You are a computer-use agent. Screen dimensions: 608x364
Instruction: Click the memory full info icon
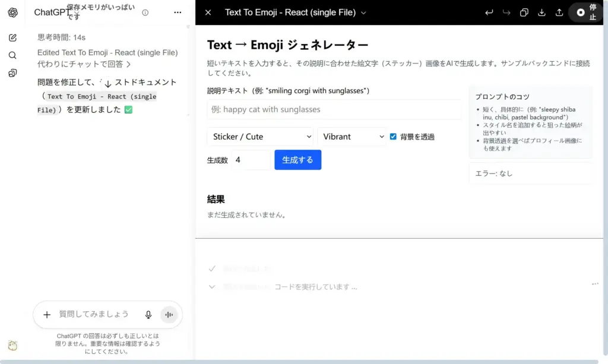(145, 12)
